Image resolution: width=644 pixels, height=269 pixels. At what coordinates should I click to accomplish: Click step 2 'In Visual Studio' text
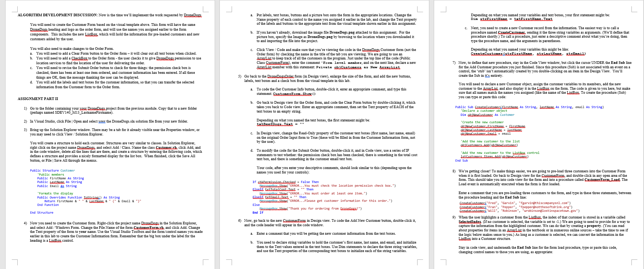(109, 121)
